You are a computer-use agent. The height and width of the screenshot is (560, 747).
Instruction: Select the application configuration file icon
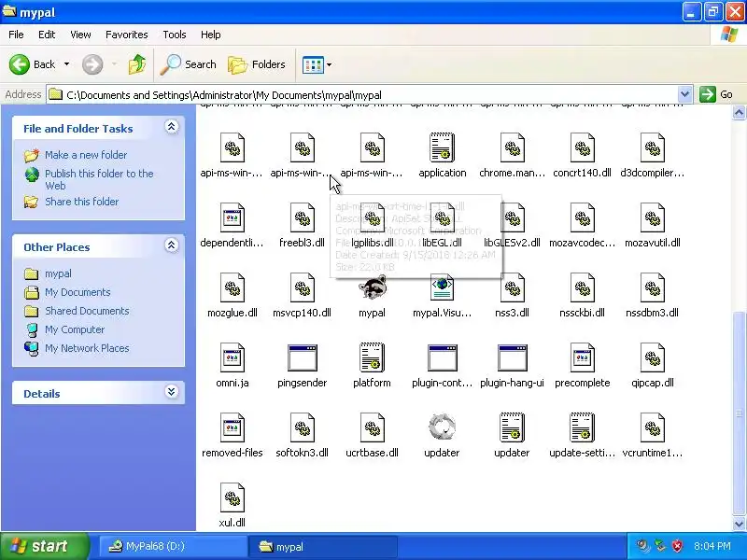coord(442,147)
